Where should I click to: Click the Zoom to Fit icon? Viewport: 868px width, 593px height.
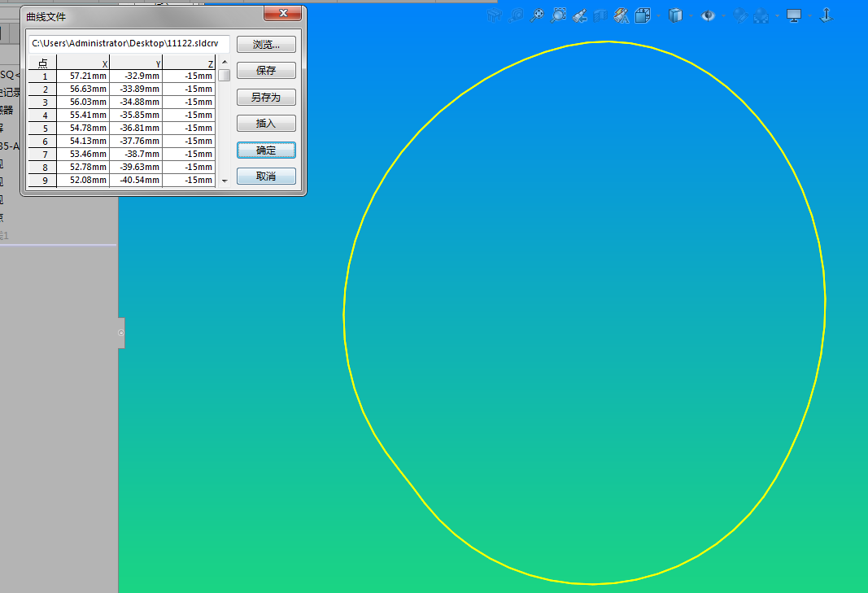coord(537,15)
